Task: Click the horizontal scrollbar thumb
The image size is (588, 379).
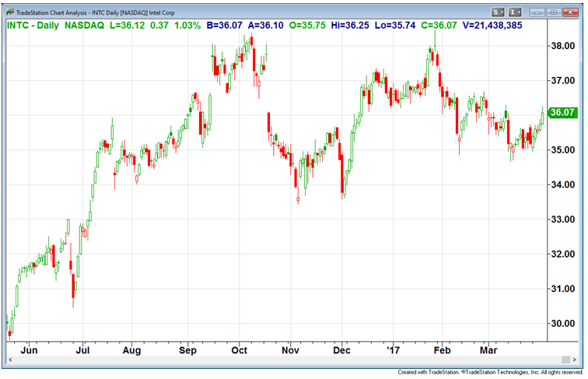Action: pos(565,360)
